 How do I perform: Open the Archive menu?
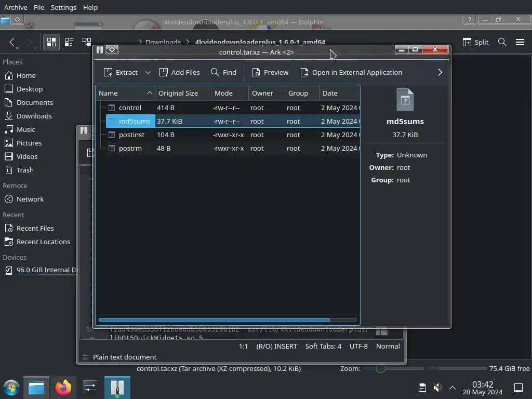[16, 7]
